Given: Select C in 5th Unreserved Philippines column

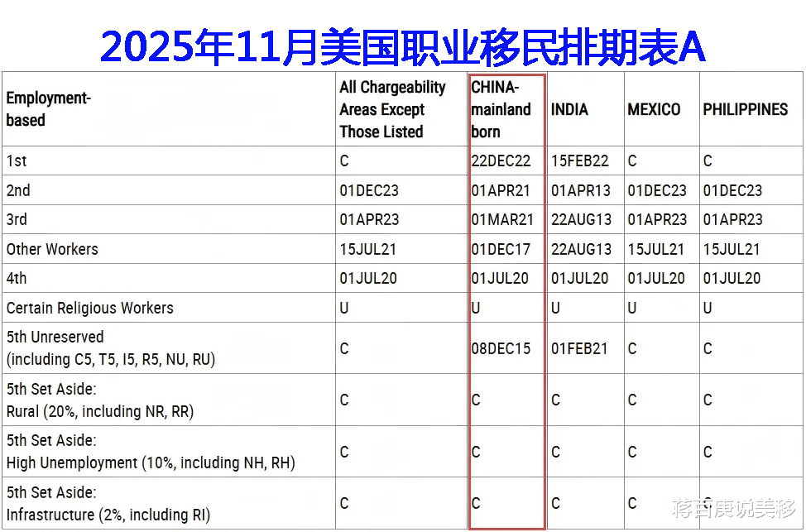Looking at the screenshot, I should [x=708, y=348].
